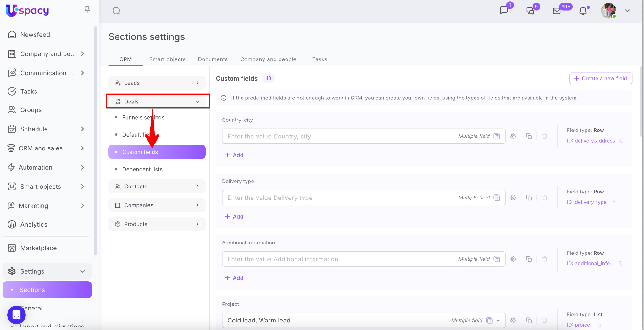Select Dependent lists under Deals
Image resolution: width=644 pixels, height=330 pixels.
[142, 169]
